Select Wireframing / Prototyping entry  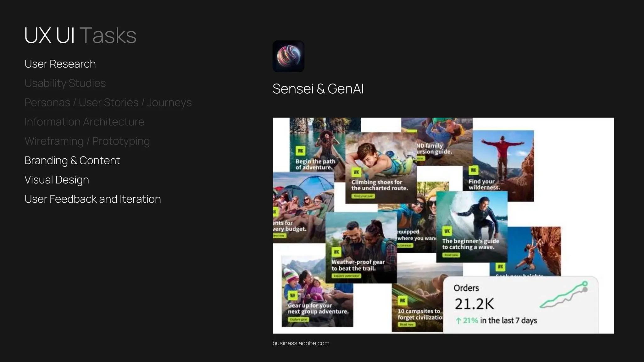coord(87,141)
